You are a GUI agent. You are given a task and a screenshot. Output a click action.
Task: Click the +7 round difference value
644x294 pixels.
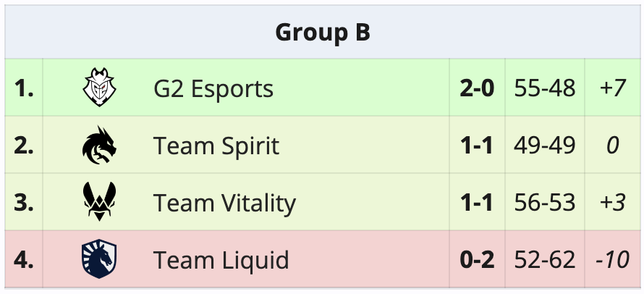(612, 88)
